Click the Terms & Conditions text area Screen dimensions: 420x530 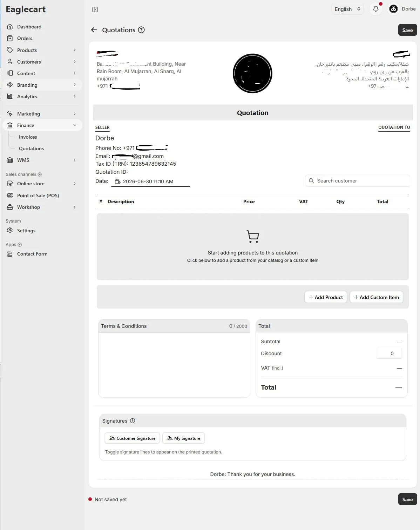pos(174,365)
